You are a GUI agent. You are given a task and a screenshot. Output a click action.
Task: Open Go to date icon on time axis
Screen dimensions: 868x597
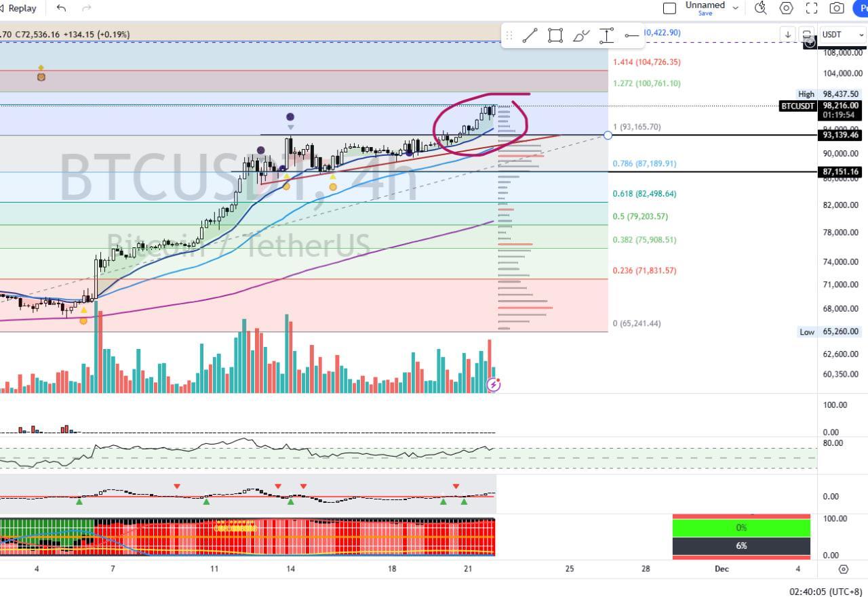(844, 569)
